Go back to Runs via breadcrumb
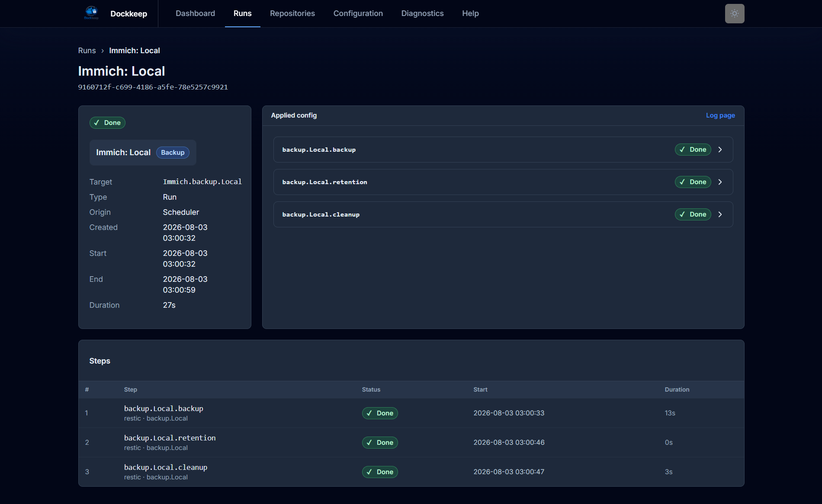 87,51
